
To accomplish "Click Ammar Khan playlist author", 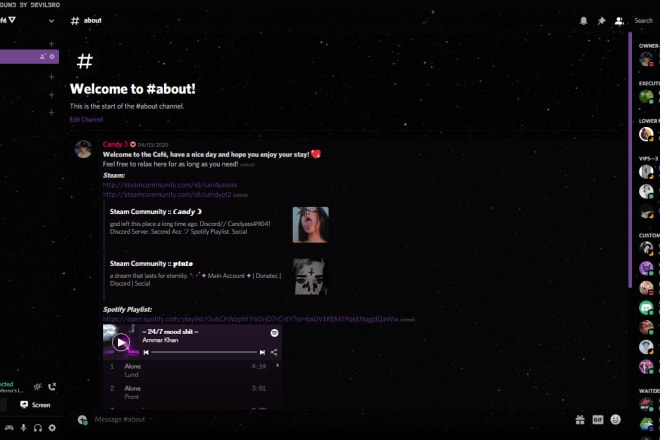I will tap(160, 340).
